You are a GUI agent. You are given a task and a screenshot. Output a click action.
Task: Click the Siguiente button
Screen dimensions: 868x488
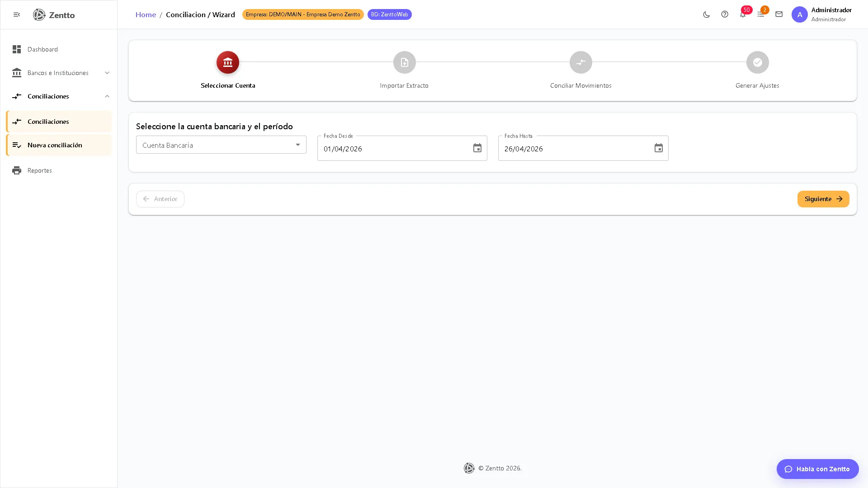823,199
